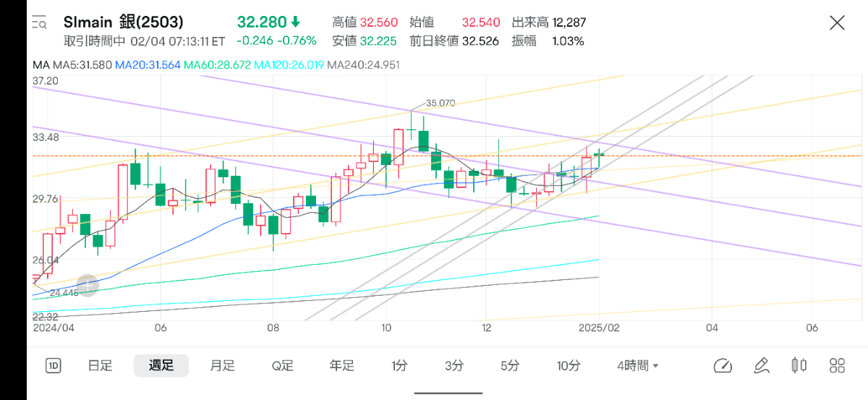The width and height of the screenshot is (868, 400).
Task: Select the Q足 quarterly timeframe
Action: pyautogui.click(x=283, y=366)
